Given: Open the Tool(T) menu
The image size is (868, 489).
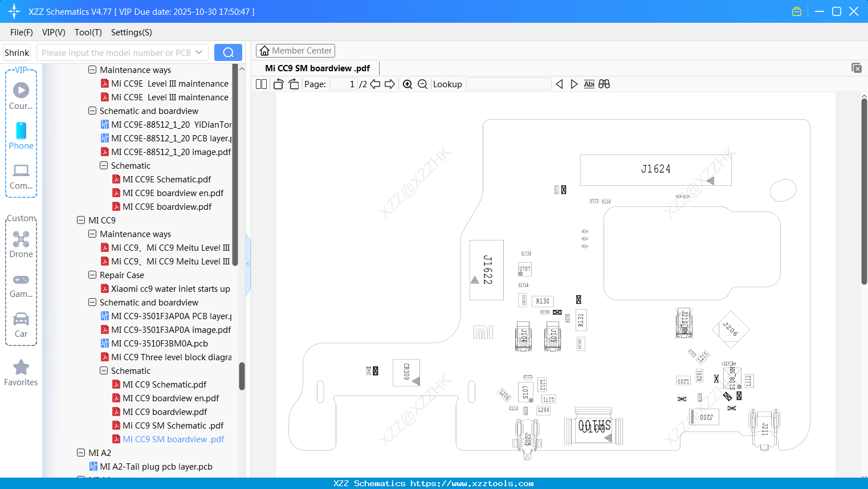Looking at the screenshot, I should [88, 32].
